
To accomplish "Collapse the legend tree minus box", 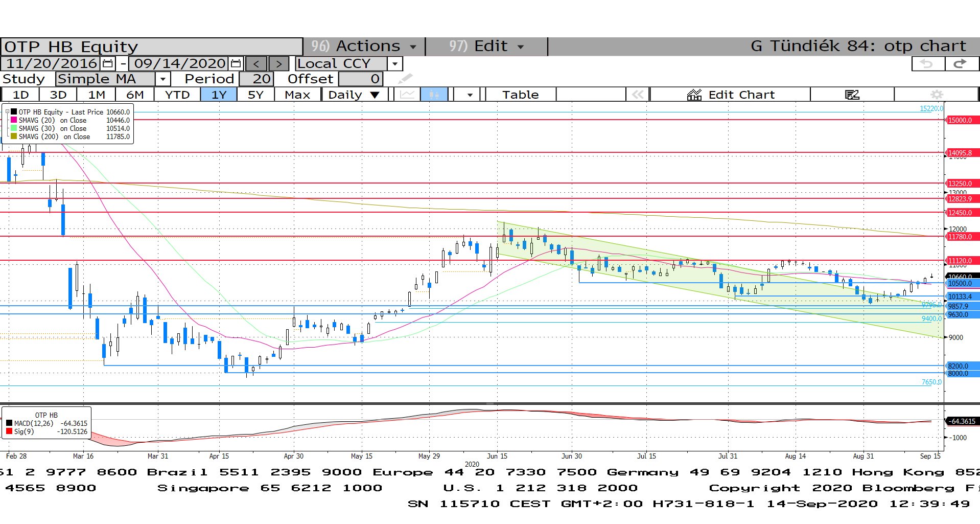I will pos(7,112).
